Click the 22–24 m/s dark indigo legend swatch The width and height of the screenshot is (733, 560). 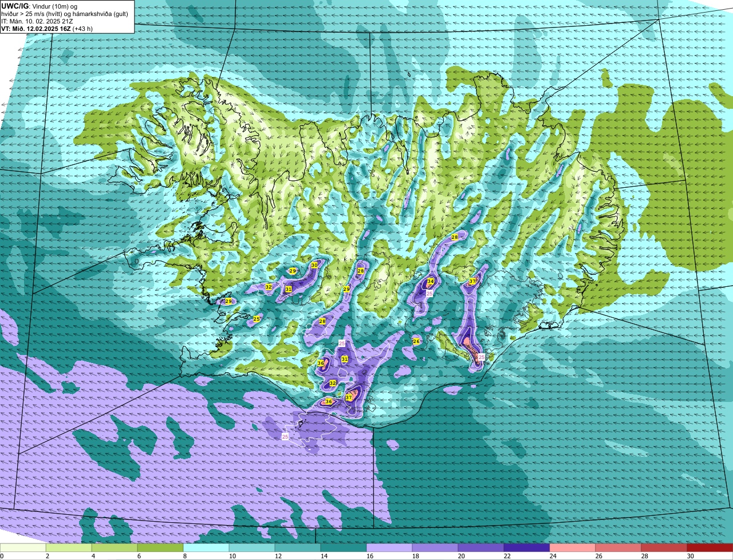(x=527, y=548)
